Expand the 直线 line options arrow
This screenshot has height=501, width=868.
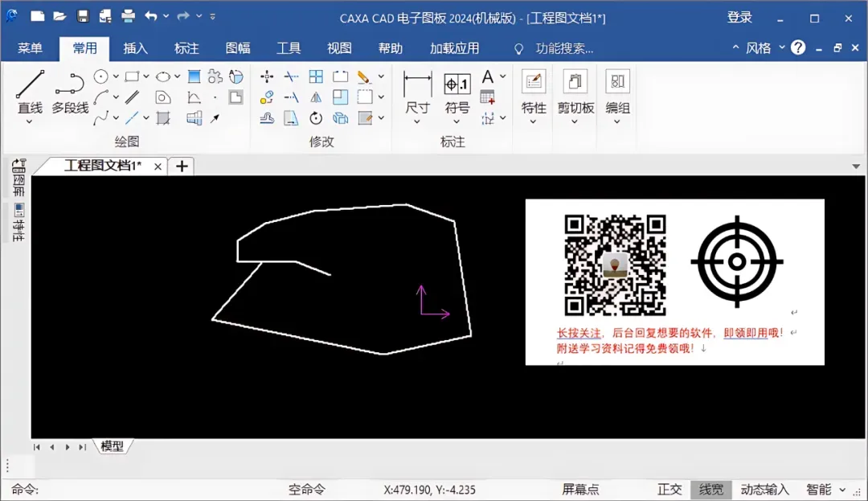point(30,121)
